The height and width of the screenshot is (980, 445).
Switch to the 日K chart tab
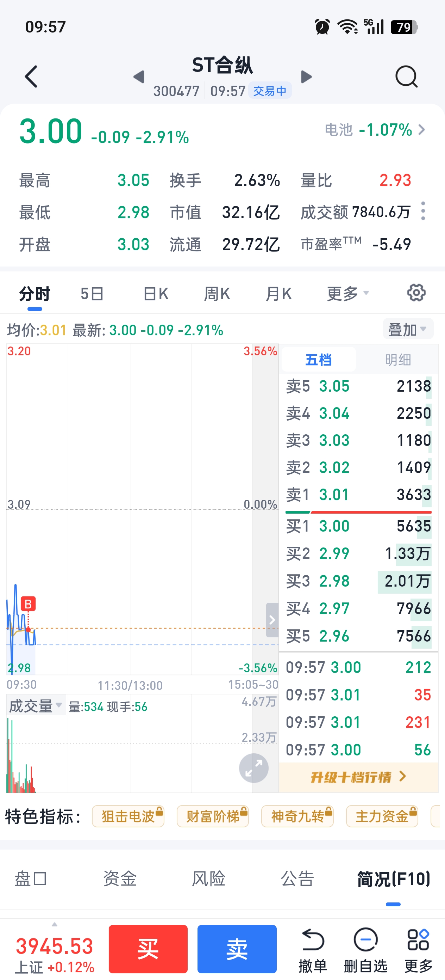pyautogui.click(x=156, y=294)
